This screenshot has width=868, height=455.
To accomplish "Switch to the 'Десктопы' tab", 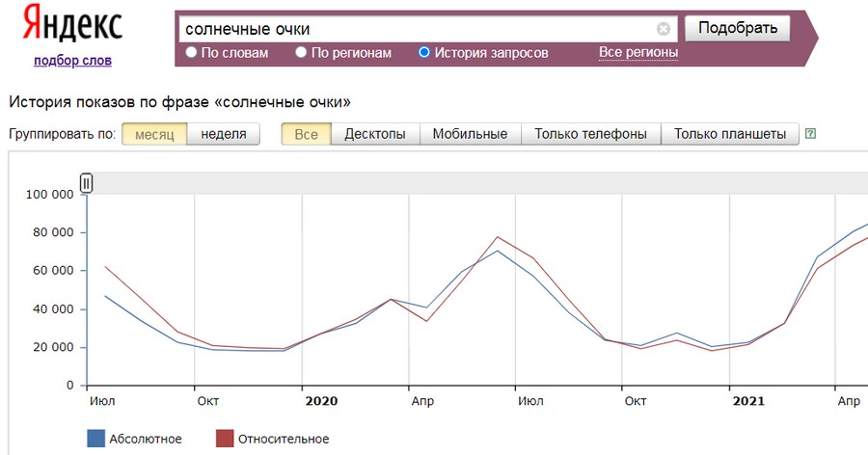I will click(374, 134).
